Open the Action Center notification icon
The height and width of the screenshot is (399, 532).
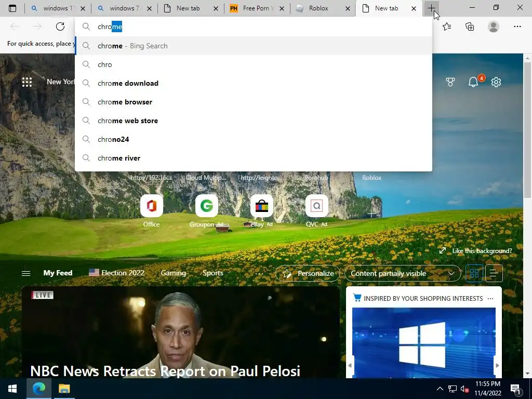click(516, 389)
